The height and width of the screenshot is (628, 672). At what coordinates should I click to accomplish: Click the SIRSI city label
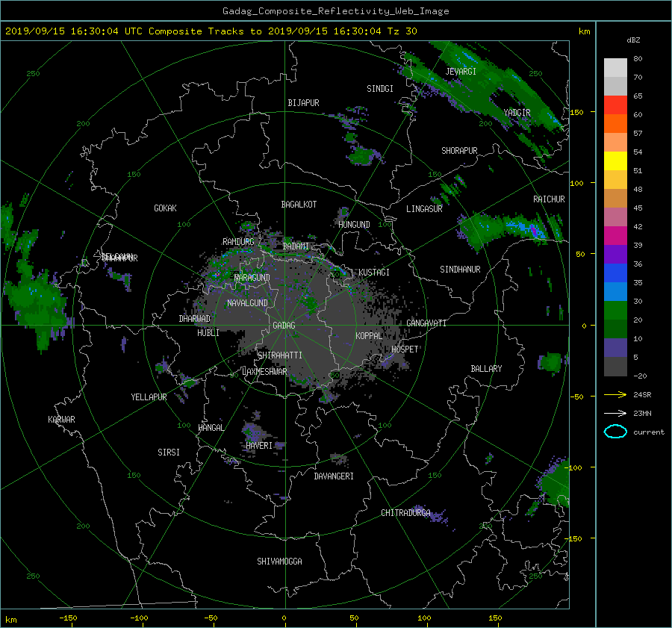click(169, 453)
